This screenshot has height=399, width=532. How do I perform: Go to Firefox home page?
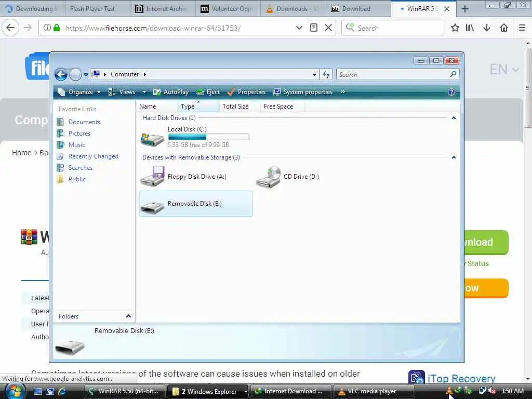tap(504, 28)
